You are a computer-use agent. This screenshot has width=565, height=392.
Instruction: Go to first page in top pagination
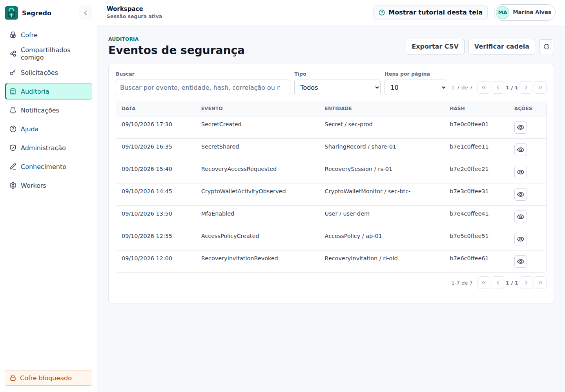pos(484,87)
